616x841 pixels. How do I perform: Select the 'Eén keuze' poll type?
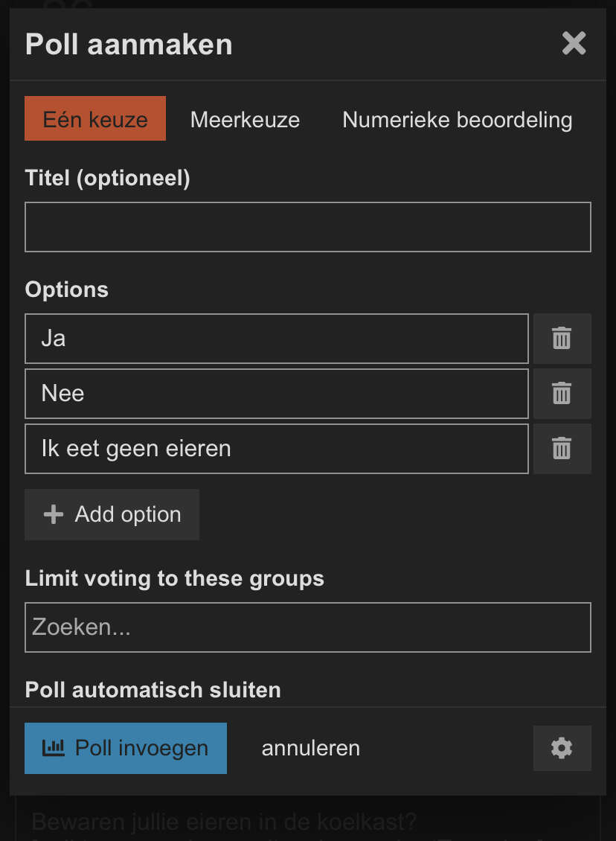click(x=95, y=119)
